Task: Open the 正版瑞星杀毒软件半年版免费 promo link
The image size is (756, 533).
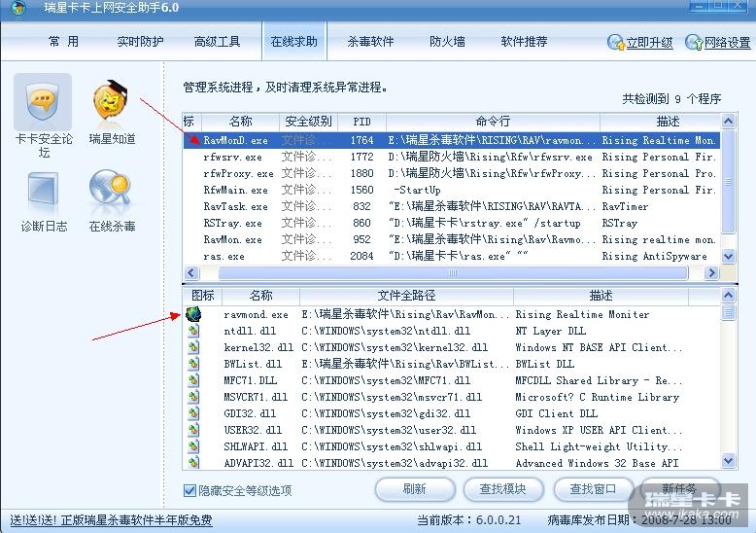Action: [136, 520]
